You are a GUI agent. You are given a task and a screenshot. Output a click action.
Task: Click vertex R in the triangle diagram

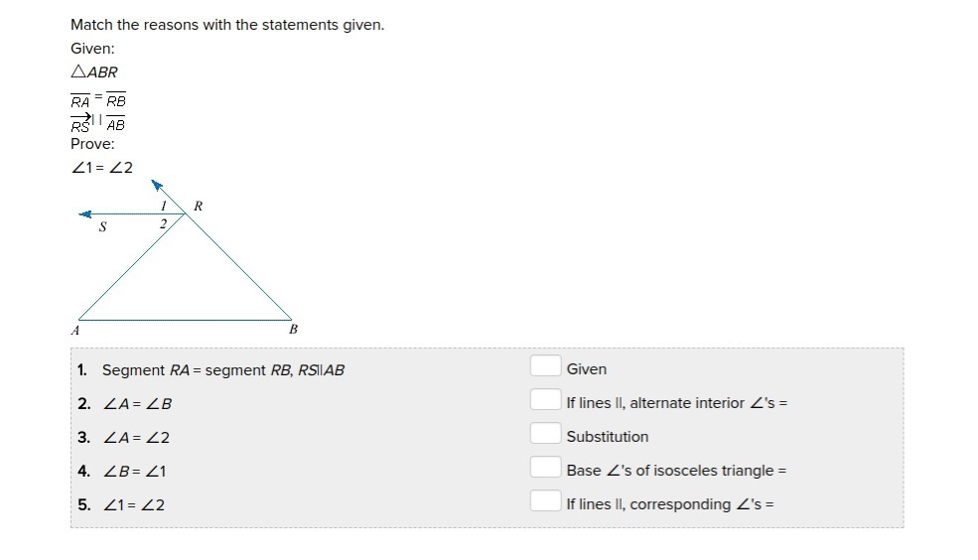(198, 206)
